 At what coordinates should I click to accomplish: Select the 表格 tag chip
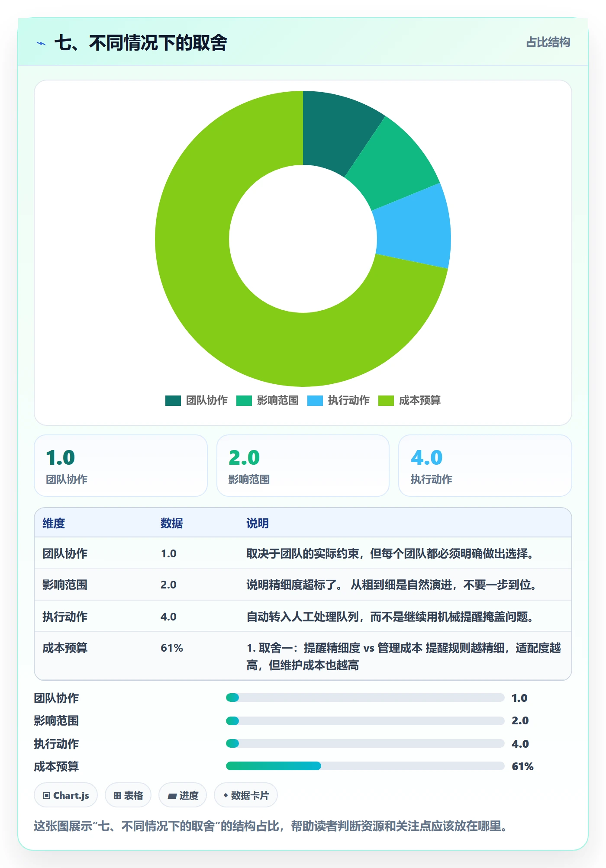click(x=128, y=795)
